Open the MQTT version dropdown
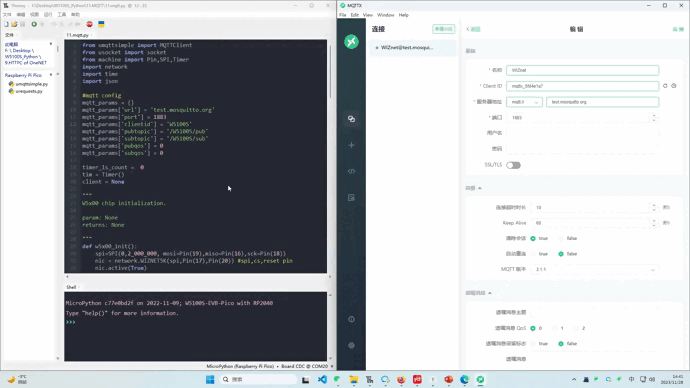 [x=595, y=269]
